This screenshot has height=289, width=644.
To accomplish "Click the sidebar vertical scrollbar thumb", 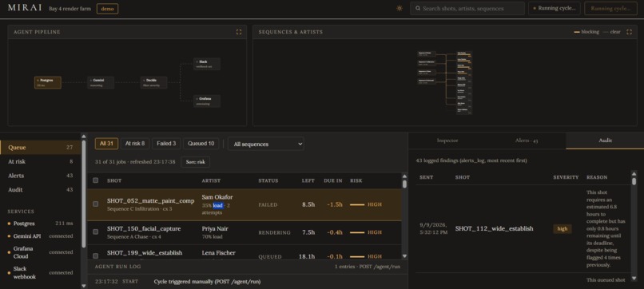I will [84, 194].
